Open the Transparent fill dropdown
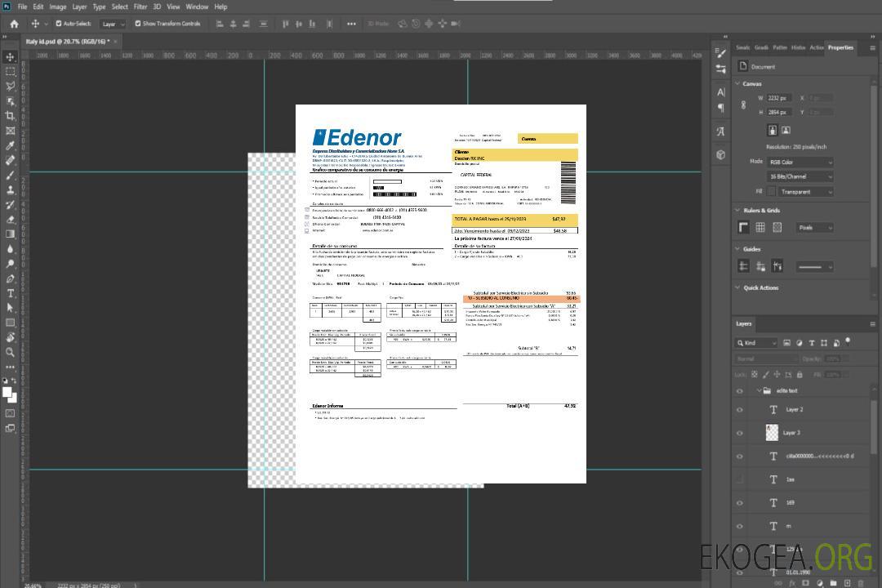The width and height of the screenshot is (882, 588). click(x=805, y=192)
